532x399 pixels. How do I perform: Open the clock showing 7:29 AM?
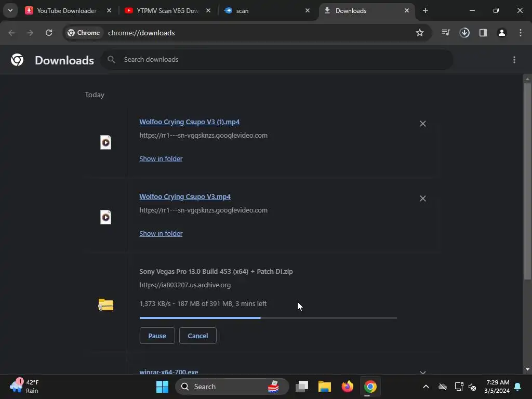click(x=498, y=387)
